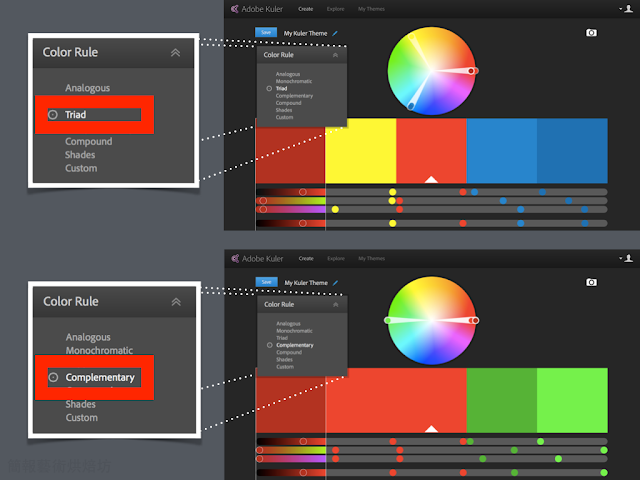The height and width of the screenshot is (480, 640).
Task: Click yellow dot on first slider row, top window
Action: pos(393,192)
